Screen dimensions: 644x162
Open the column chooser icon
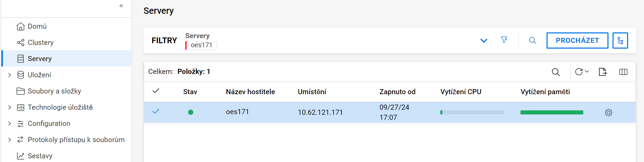(x=623, y=72)
